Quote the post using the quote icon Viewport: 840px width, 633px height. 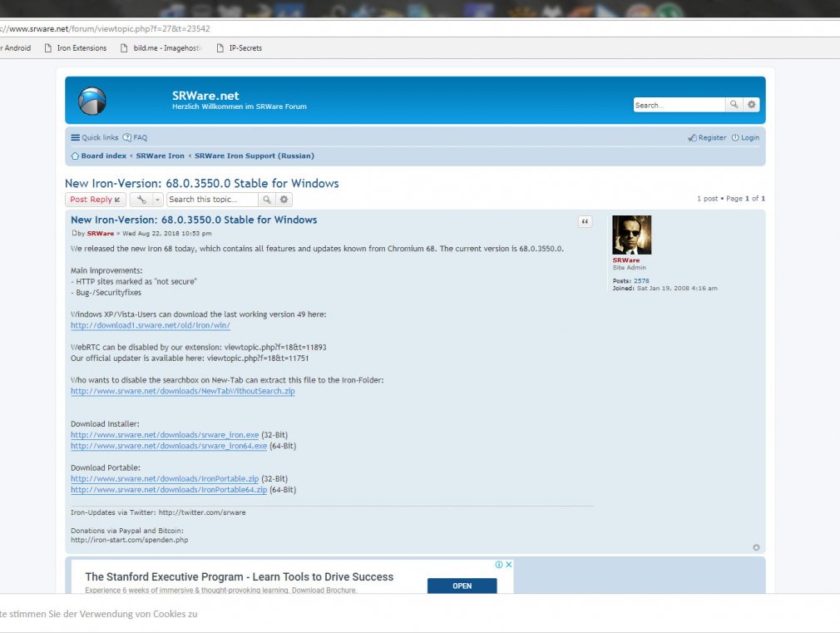tap(585, 221)
